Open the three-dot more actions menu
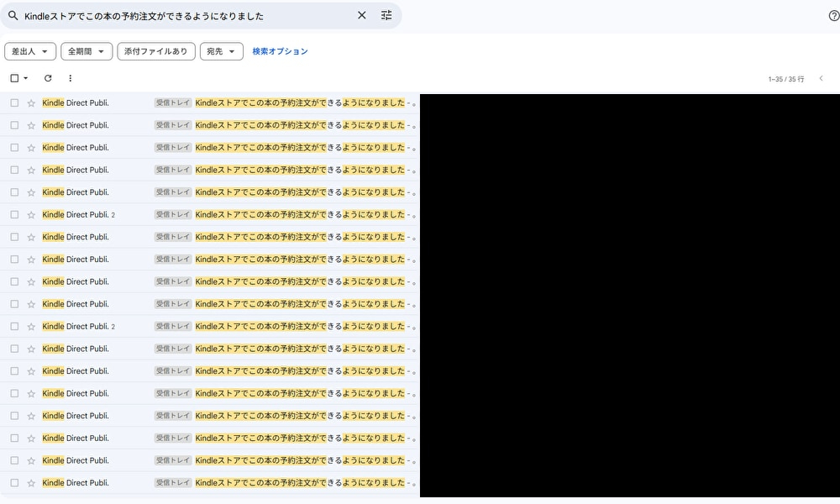Image resolution: width=840 pixels, height=504 pixels. click(x=71, y=78)
